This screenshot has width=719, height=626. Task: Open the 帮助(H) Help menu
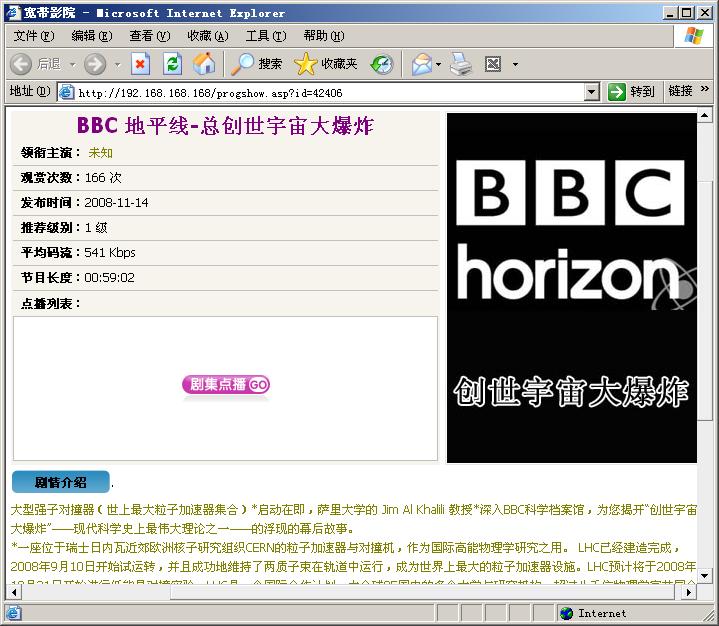[324, 36]
